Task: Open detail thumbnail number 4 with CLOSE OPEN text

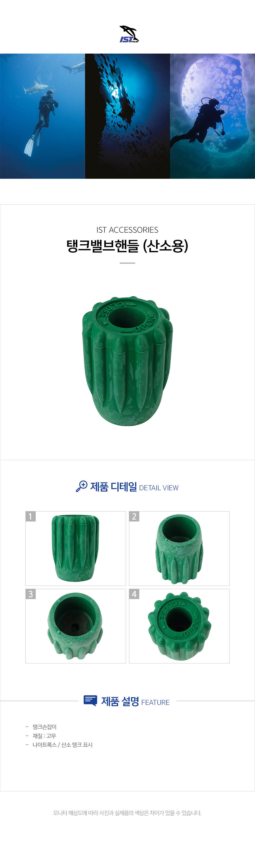Action: (179, 626)
